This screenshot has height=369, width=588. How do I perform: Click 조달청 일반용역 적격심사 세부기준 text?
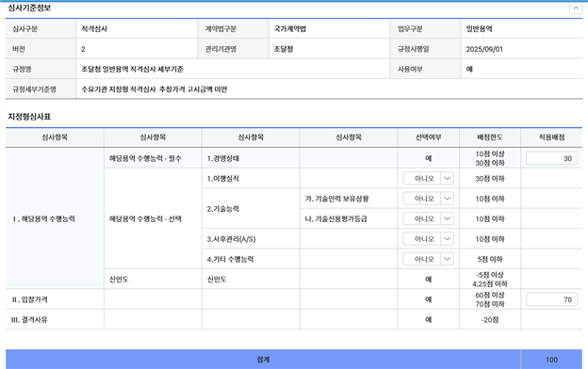(x=132, y=70)
